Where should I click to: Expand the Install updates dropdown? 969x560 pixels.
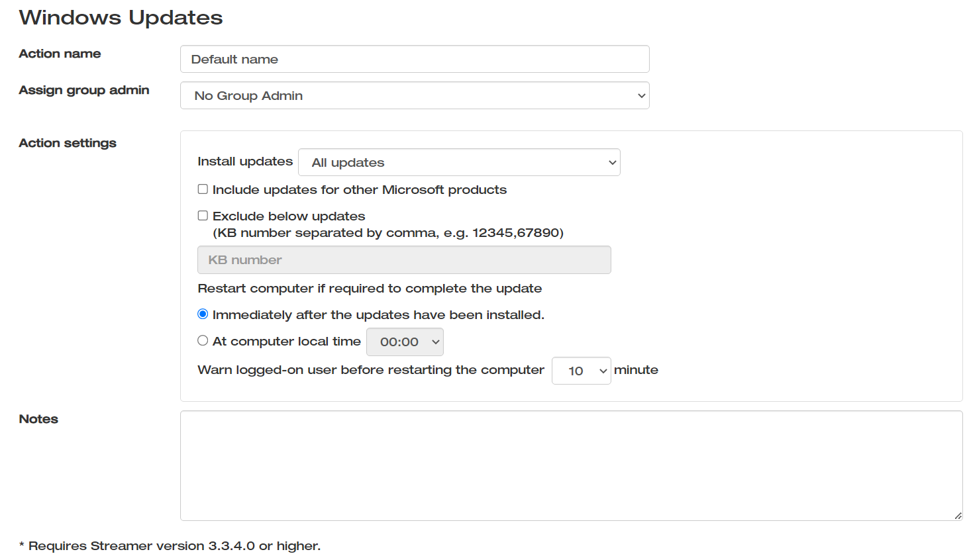coord(459,162)
